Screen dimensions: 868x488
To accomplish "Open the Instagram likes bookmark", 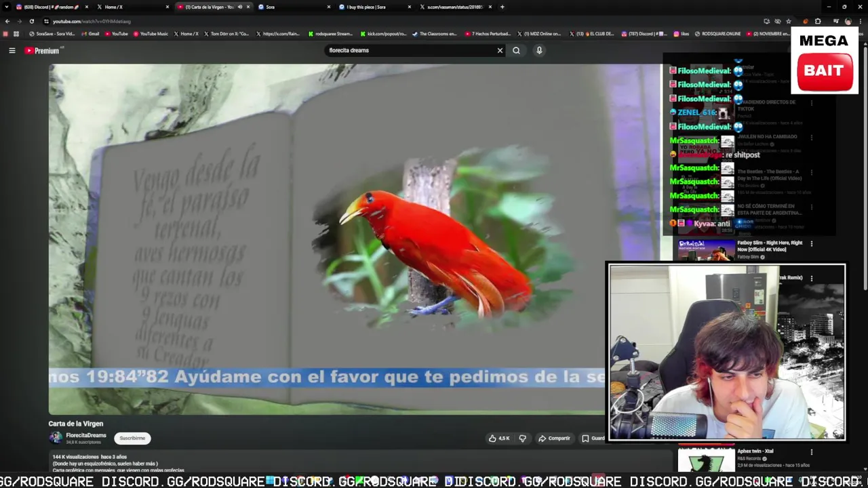I will click(x=682, y=33).
